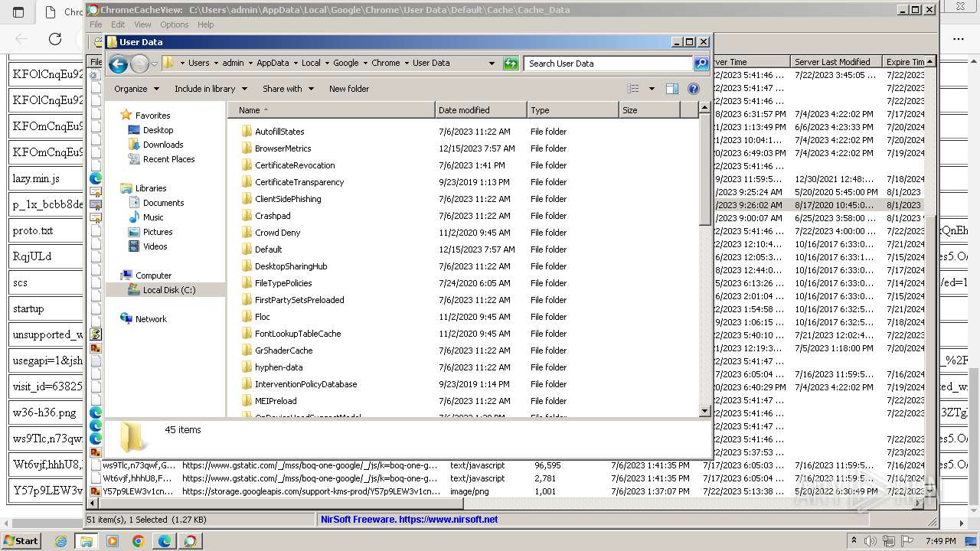Select the GrShaderCache folder
Screen dimensions: 980x551
click(x=283, y=350)
